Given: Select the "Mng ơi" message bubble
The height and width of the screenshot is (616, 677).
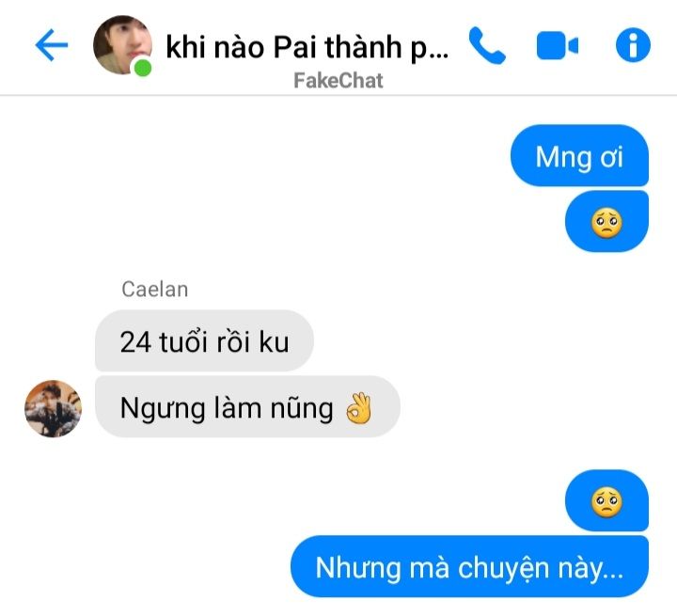Looking at the screenshot, I should click(579, 156).
